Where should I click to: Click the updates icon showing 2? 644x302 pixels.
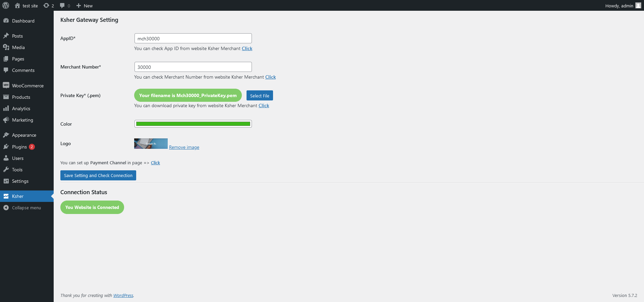tap(46, 5)
